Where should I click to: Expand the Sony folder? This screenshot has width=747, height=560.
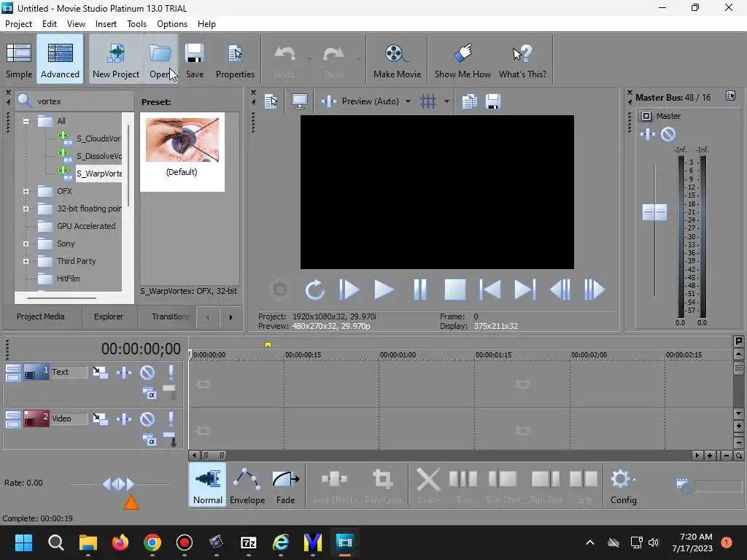26,244
